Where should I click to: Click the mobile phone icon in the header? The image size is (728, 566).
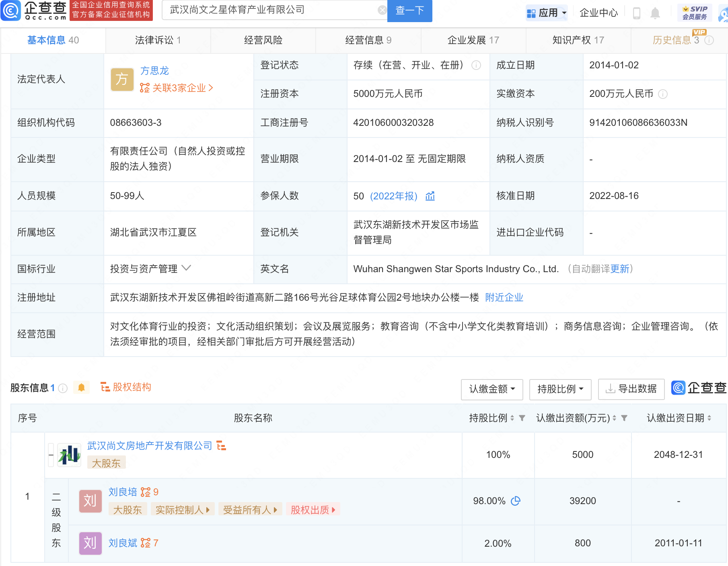coord(636,13)
